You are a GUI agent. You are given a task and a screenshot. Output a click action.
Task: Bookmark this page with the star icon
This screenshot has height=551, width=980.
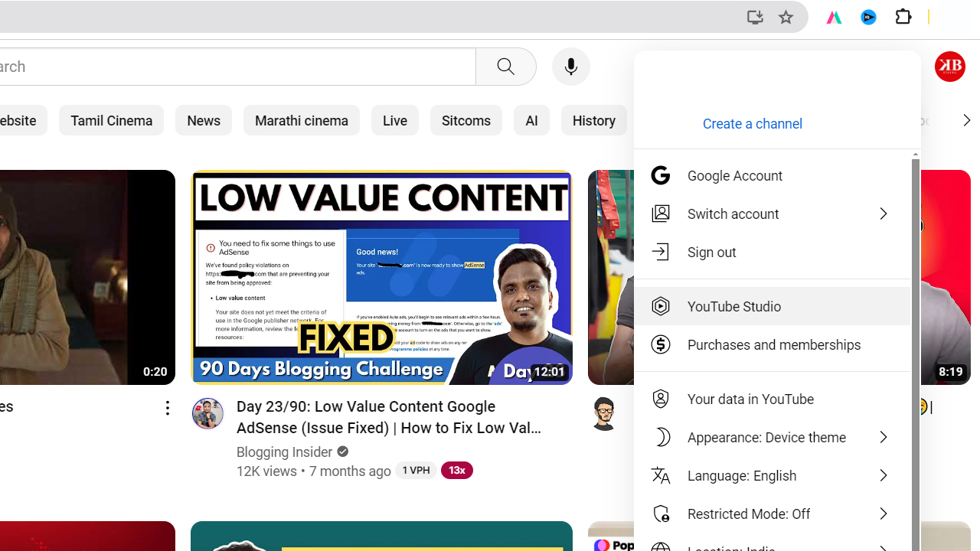pos(786,17)
